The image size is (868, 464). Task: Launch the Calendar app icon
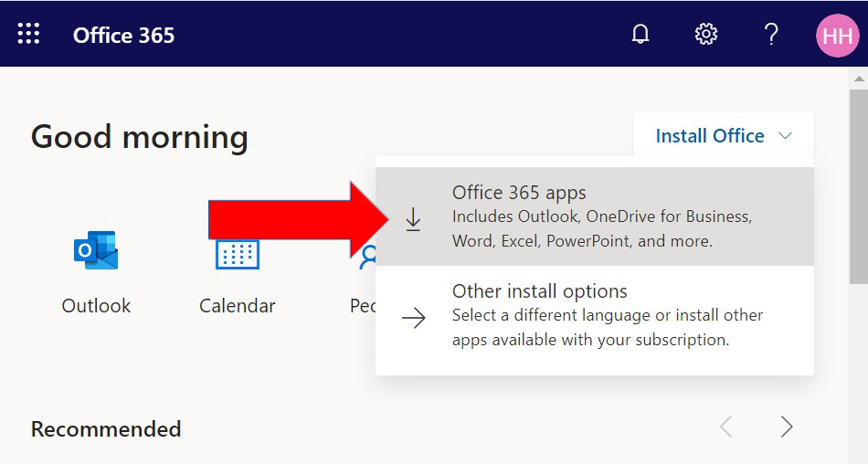(238, 254)
